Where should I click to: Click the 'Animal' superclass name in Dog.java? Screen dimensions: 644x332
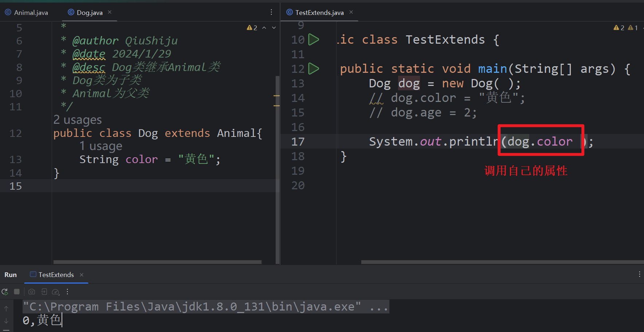click(236, 133)
